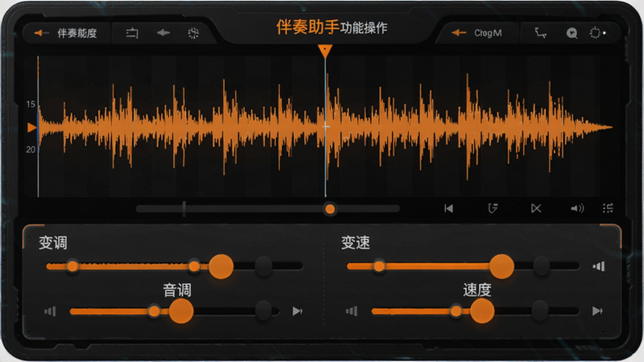Toggle the speaker volume icon below waveform

pos(577,208)
